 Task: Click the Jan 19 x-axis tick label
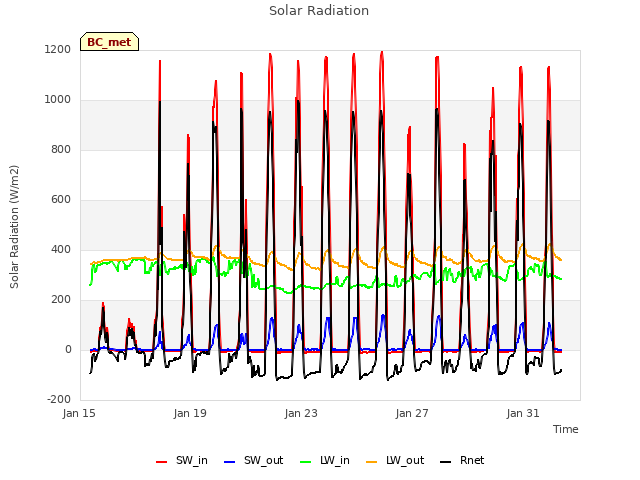coord(190,413)
